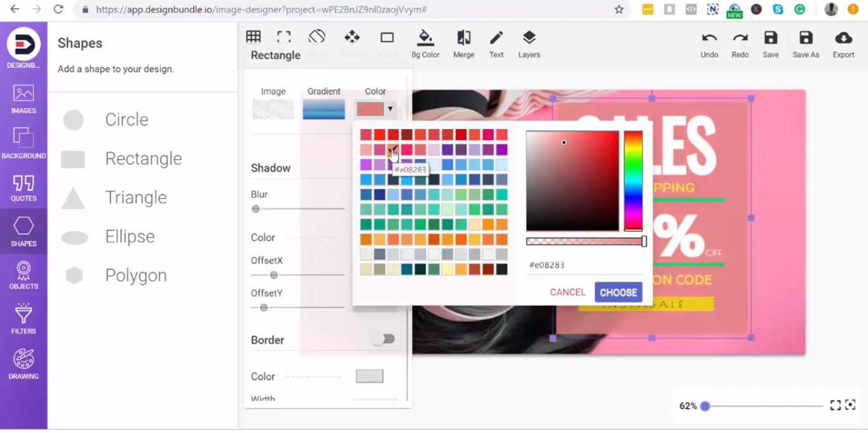Viewport: 868px width, 433px height.
Task: Click the Image fill thumbnail
Action: pyautogui.click(x=273, y=109)
